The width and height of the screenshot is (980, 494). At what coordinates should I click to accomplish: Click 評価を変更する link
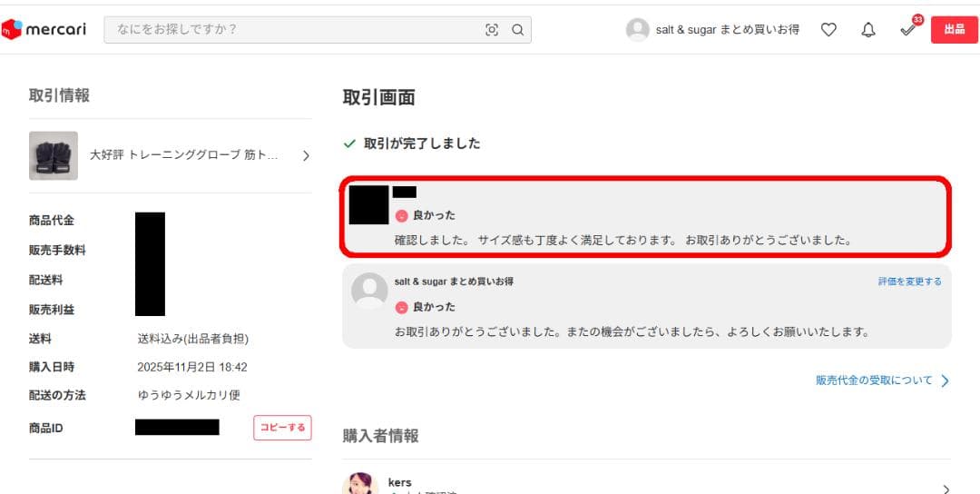click(x=910, y=282)
